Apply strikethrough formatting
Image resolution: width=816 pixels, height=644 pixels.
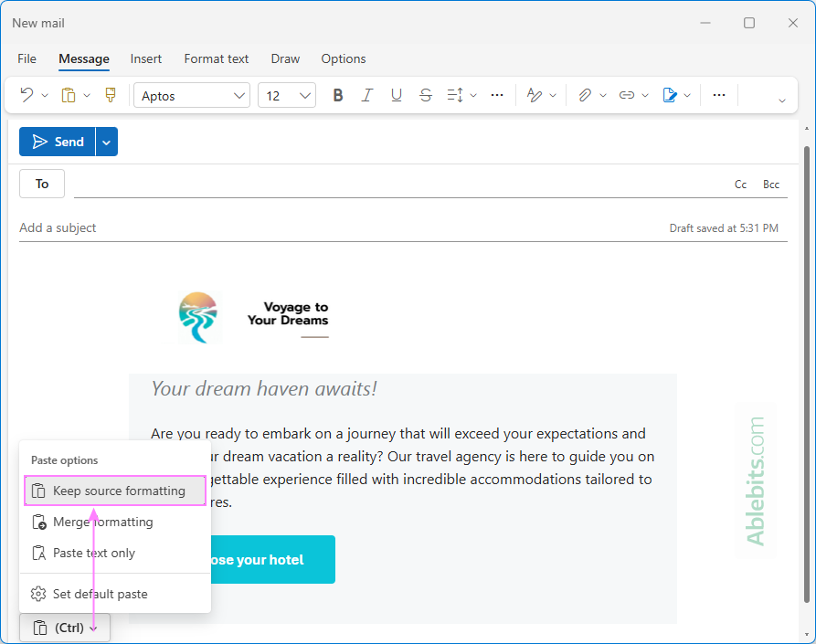(426, 95)
